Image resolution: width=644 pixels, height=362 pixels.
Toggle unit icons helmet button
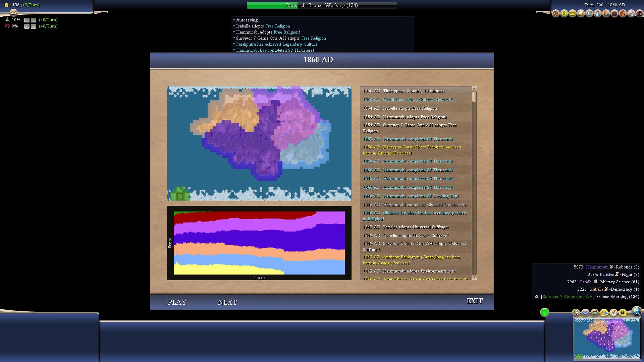[576, 313]
